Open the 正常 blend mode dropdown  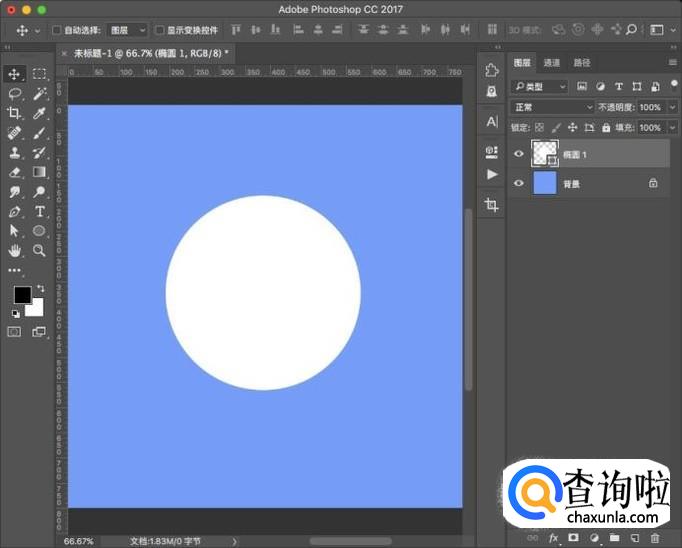[552, 107]
